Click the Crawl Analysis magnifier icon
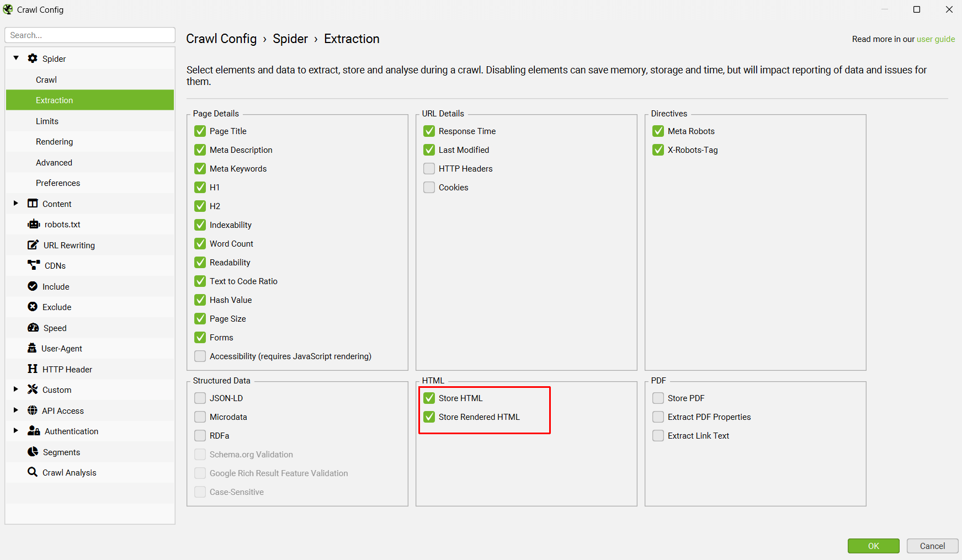Image resolution: width=962 pixels, height=560 pixels. pos(33,472)
